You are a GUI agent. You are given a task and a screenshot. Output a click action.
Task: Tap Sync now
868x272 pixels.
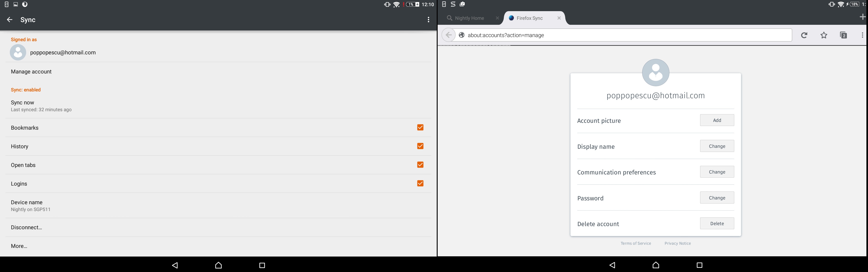pos(218,106)
